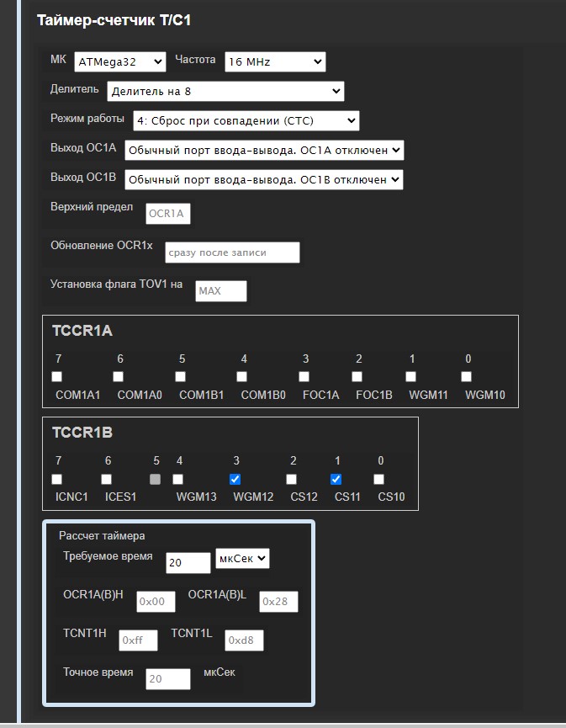The height and width of the screenshot is (728, 566).
Task: Enable the COM1A1 bit checkbox
Action: click(57, 376)
